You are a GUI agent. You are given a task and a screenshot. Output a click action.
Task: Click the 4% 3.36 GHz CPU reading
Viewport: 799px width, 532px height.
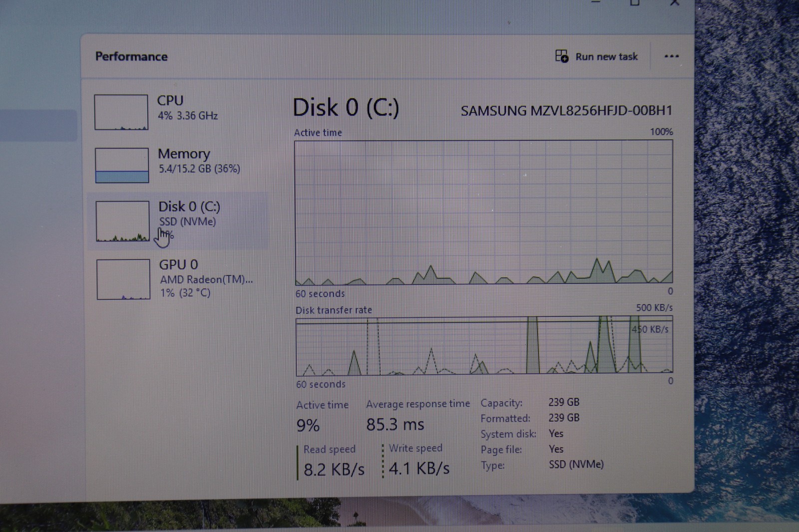(x=188, y=116)
